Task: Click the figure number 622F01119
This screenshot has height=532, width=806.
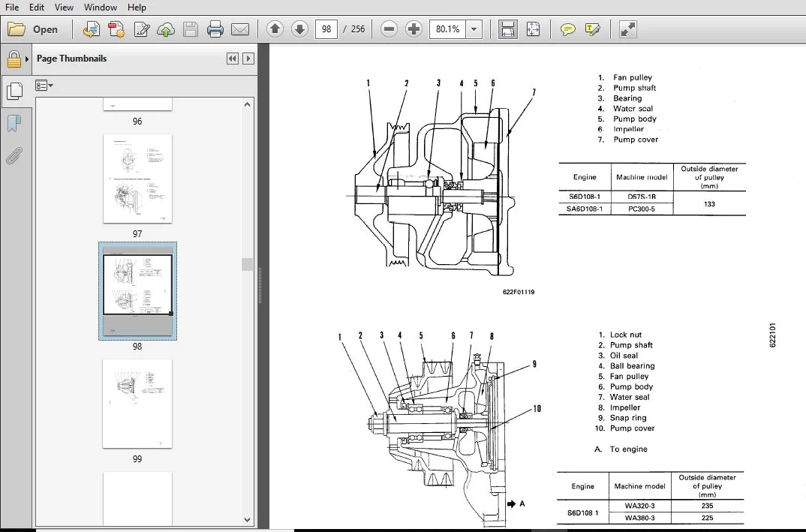Action: (x=519, y=292)
